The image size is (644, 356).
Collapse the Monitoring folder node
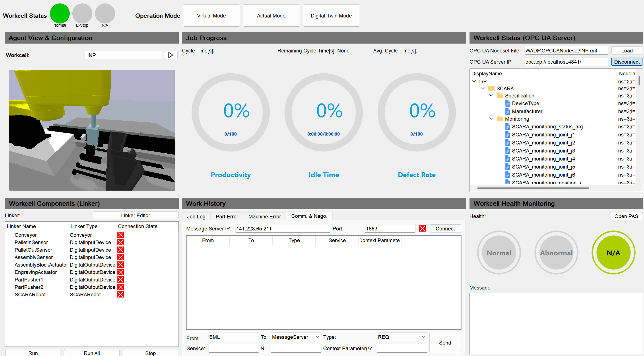coord(491,119)
